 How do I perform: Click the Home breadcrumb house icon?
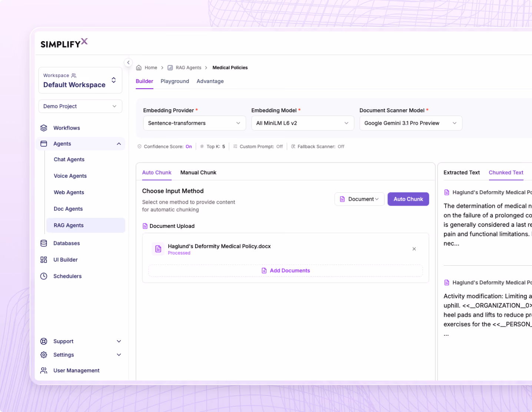coord(139,68)
